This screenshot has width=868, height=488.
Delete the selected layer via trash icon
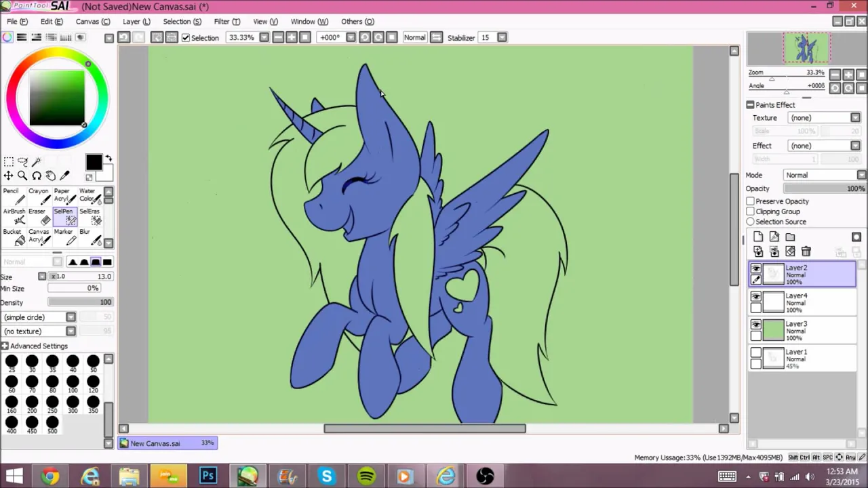pyautogui.click(x=806, y=252)
